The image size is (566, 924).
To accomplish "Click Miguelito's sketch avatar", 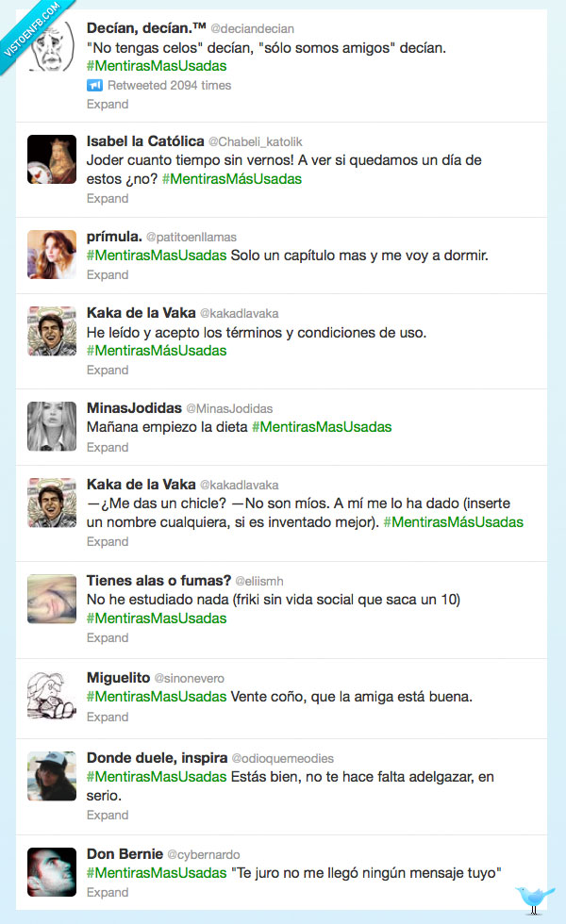I will point(52,696).
